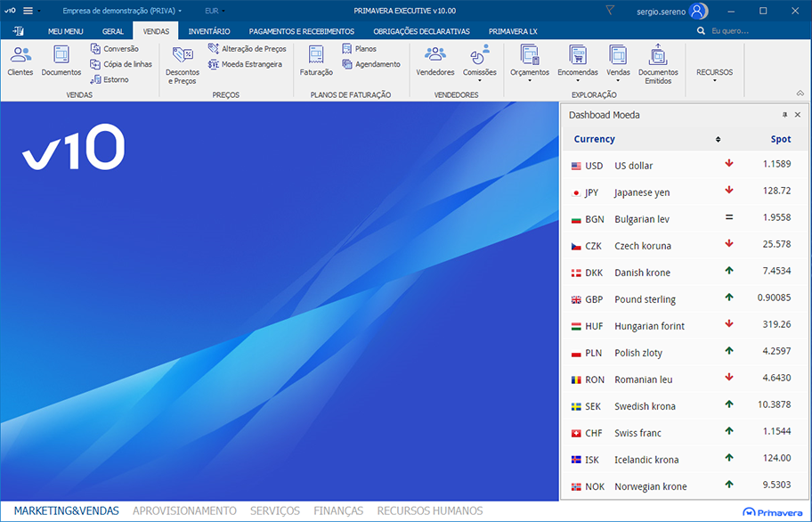812x522 pixels.
Task: Select the Estorno option
Action: (x=110, y=80)
